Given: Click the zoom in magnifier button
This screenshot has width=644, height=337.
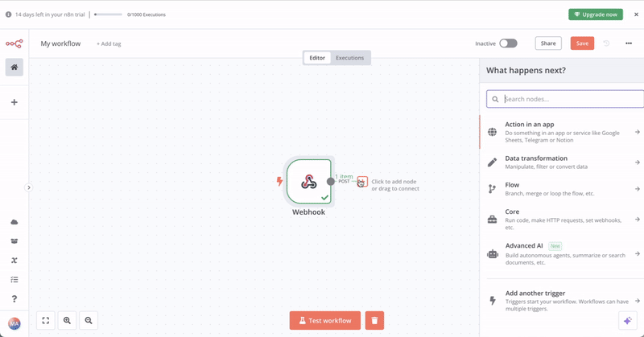Looking at the screenshot, I should tap(68, 320).
